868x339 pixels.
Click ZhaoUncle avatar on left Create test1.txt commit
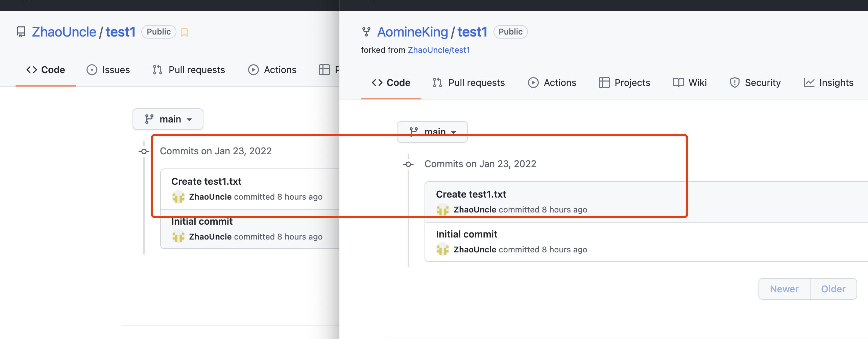point(178,197)
